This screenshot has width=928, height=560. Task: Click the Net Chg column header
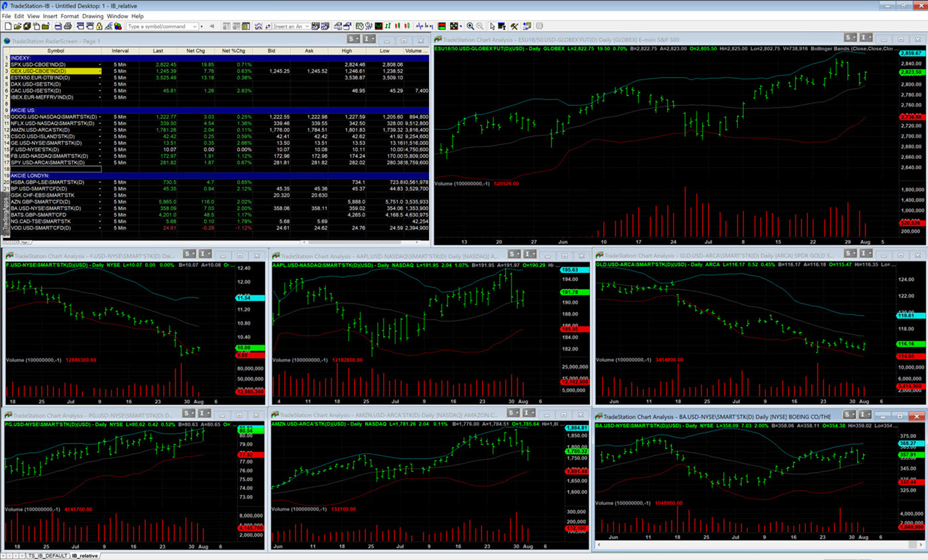click(196, 50)
